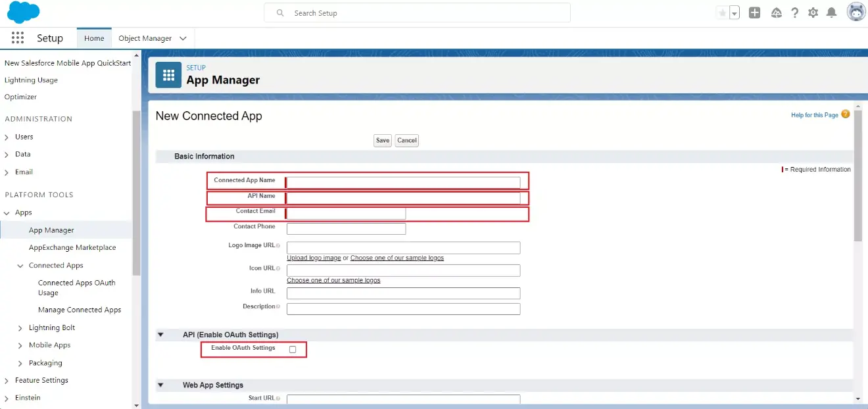Open New Salesforce Mobile App QuickStart
This screenshot has width=868, height=409.
68,63
